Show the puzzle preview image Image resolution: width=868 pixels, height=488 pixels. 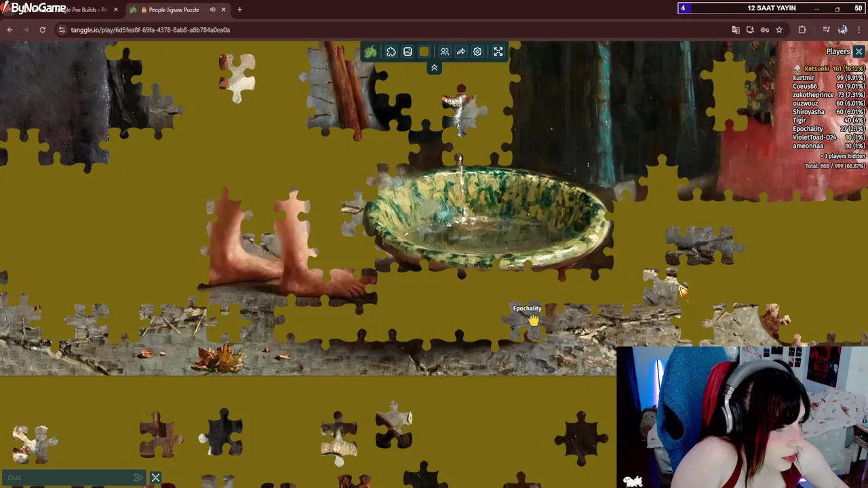click(408, 52)
